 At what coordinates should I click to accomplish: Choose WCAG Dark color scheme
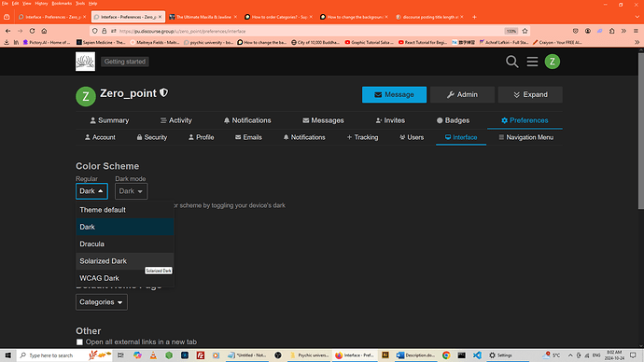124,278
